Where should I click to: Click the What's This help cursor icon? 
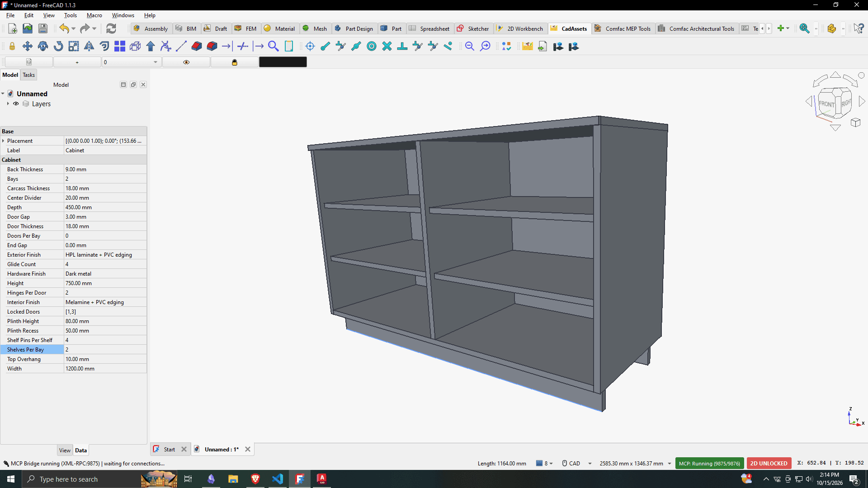pos(859,28)
